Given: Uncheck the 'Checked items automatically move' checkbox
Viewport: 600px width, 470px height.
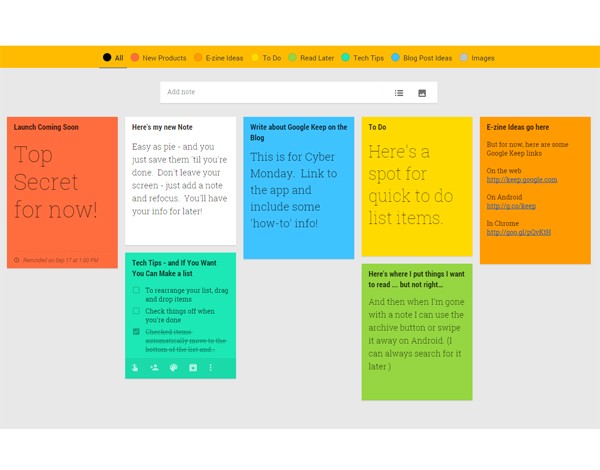Looking at the screenshot, I should point(136,332).
